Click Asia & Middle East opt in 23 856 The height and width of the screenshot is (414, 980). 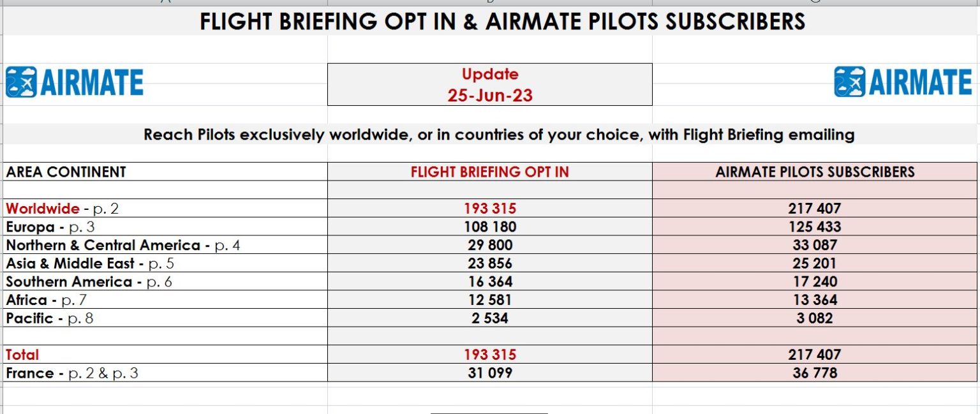(490, 263)
